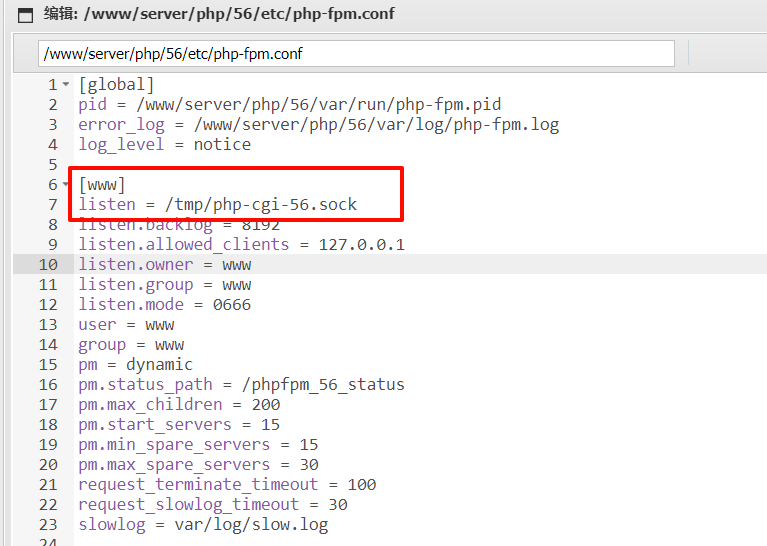This screenshot has height=546, width=767.
Task: Place cursor on the pid line
Action: pyautogui.click(x=289, y=105)
